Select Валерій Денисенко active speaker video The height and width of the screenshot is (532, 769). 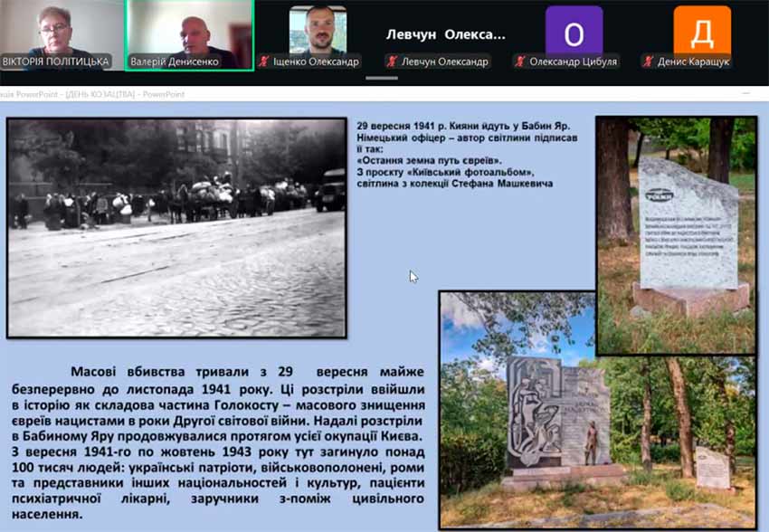tap(190, 35)
